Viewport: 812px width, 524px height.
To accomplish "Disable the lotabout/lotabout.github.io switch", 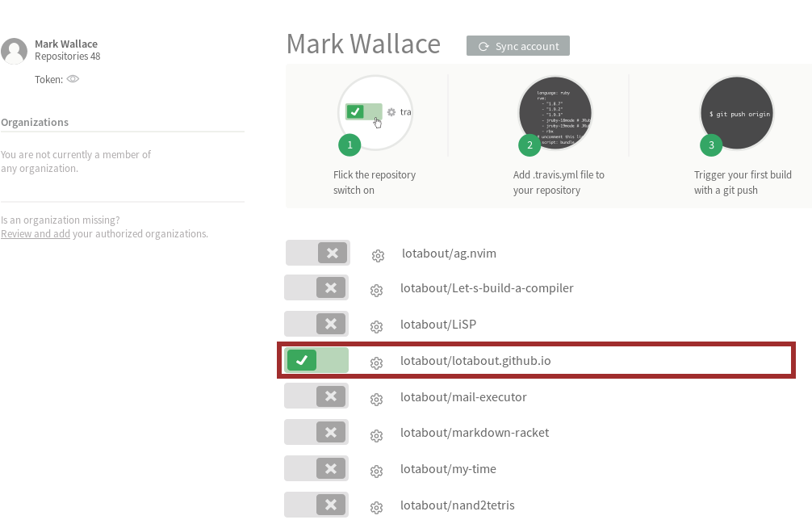I will tap(316, 360).
